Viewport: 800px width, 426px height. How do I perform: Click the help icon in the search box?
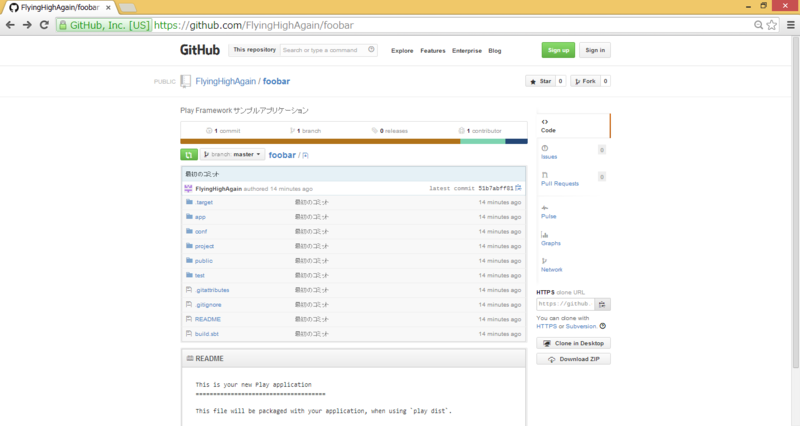coord(371,49)
